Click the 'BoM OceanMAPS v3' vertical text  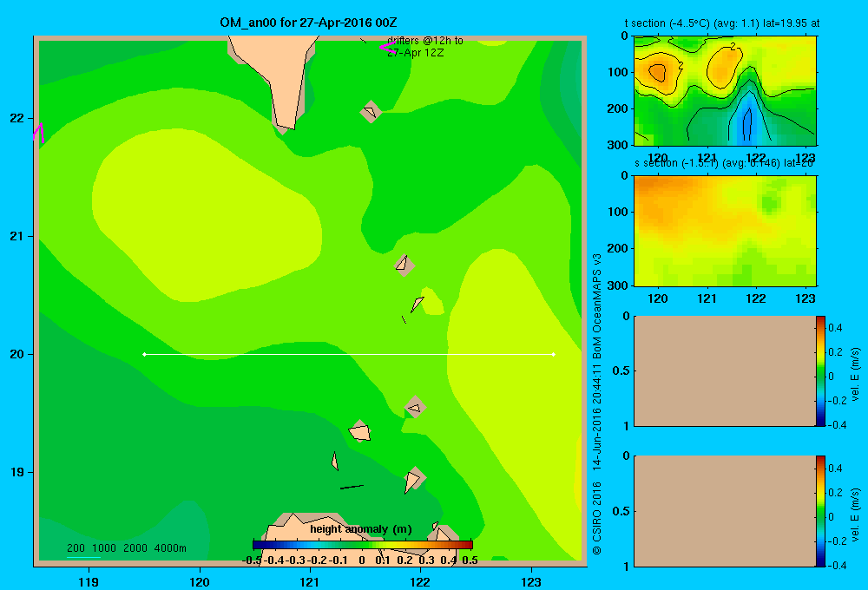click(x=597, y=305)
